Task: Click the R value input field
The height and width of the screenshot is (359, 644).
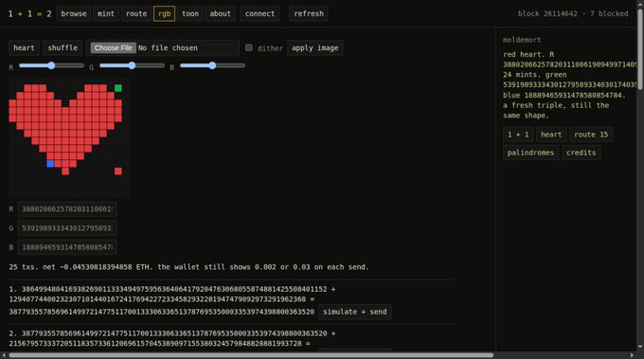Action: (x=67, y=209)
